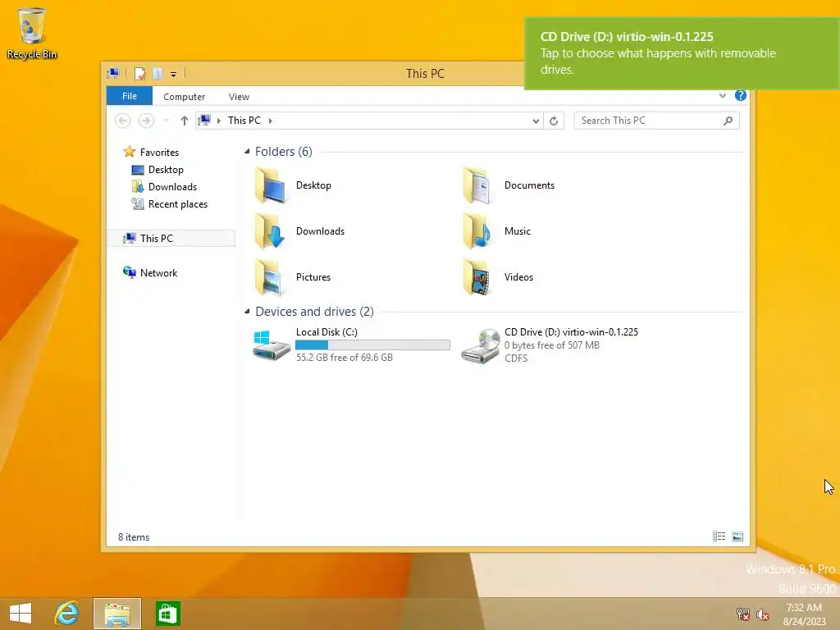The height and width of the screenshot is (630, 840).
Task: Open the View ribbon tab
Action: (239, 97)
